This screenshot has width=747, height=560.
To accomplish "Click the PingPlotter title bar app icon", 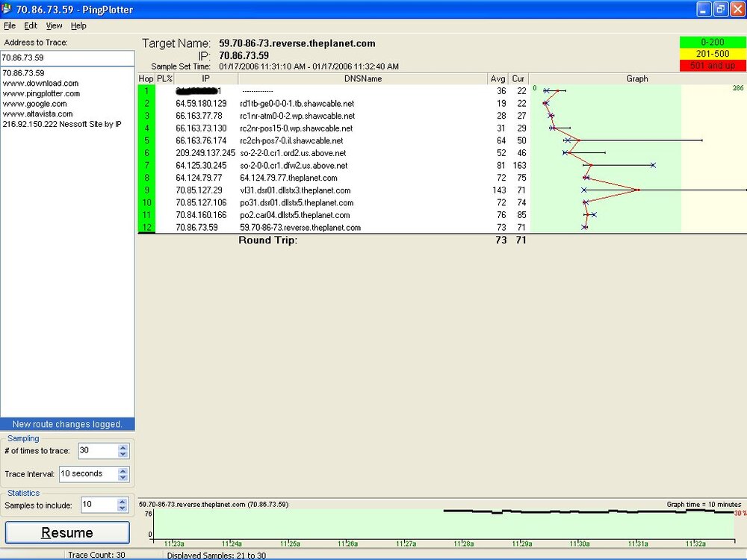I will point(8,9).
